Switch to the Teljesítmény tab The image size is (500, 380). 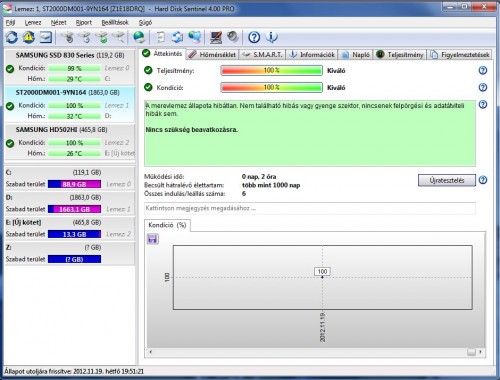point(400,55)
